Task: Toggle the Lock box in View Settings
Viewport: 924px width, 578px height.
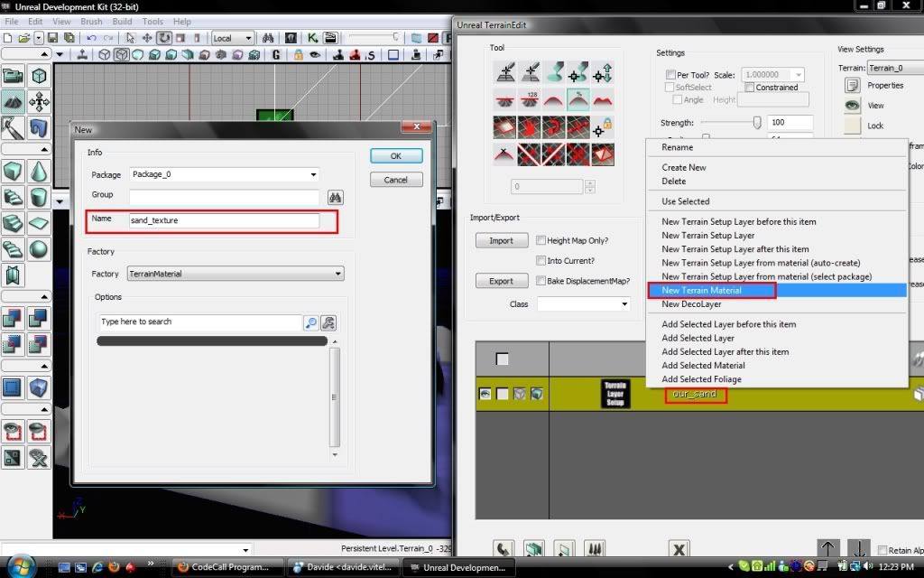Action: [x=852, y=126]
